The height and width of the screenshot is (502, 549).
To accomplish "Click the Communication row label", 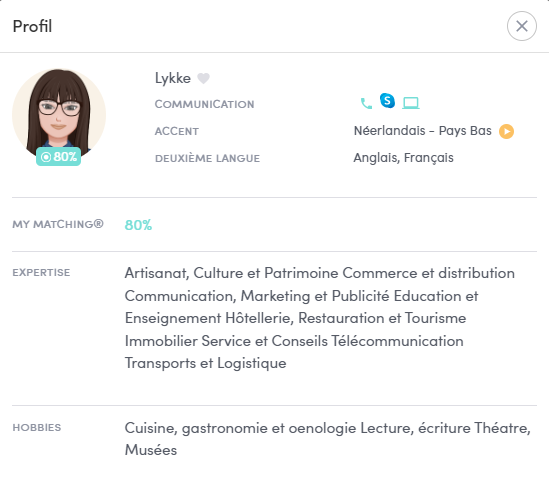I will click(x=204, y=104).
